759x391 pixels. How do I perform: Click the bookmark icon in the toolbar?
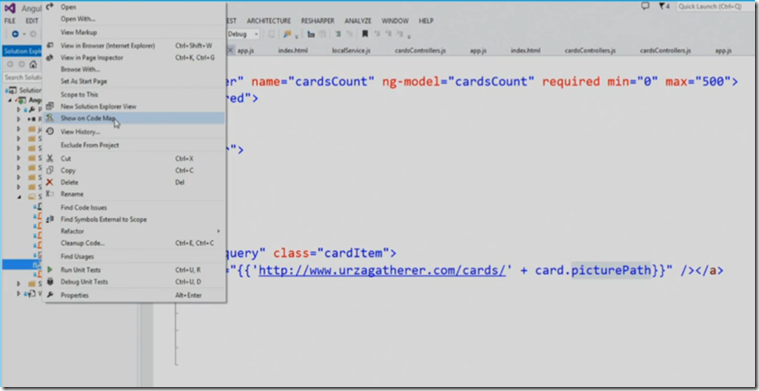click(365, 34)
